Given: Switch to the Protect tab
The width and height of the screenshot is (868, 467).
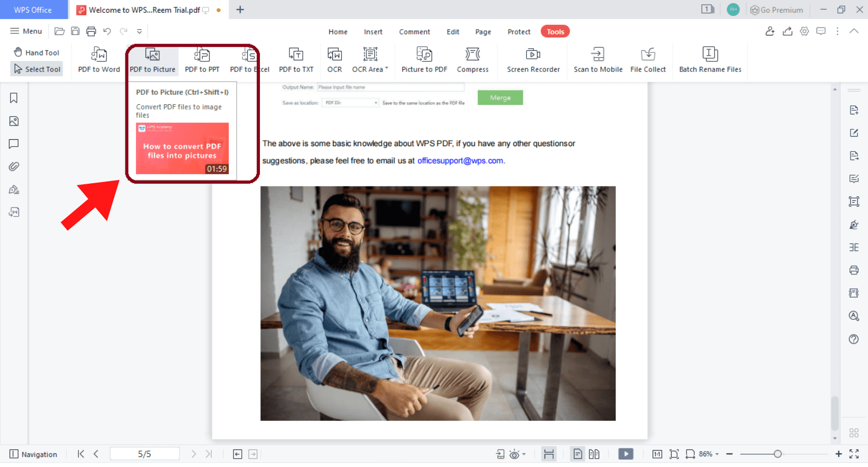Looking at the screenshot, I should 519,32.
